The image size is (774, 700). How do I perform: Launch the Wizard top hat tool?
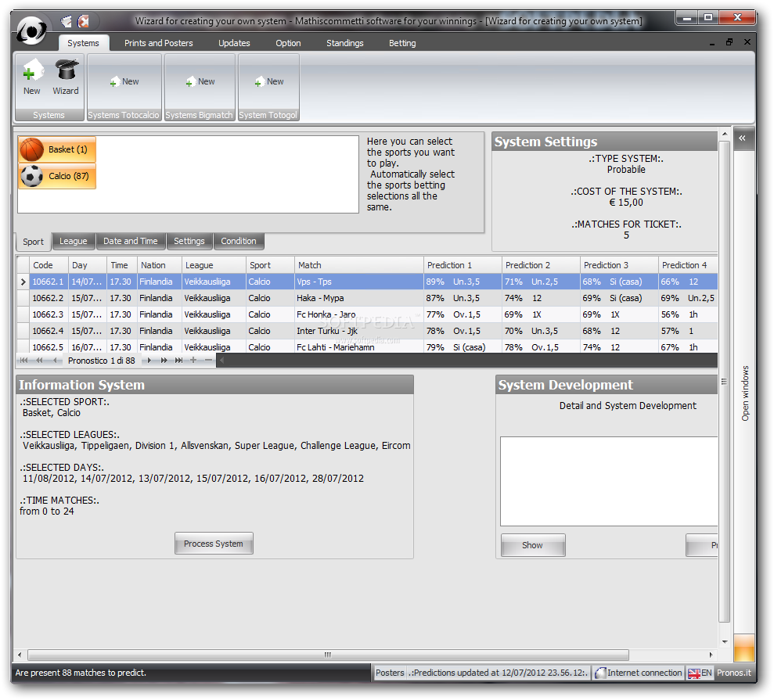click(66, 77)
